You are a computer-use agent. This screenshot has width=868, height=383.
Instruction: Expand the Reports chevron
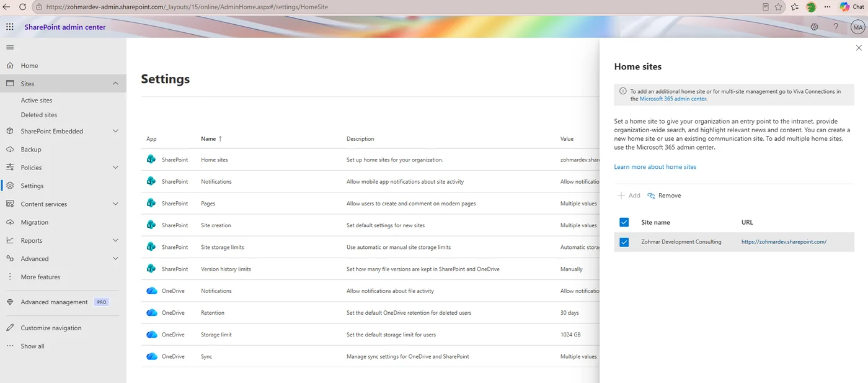pyautogui.click(x=115, y=240)
